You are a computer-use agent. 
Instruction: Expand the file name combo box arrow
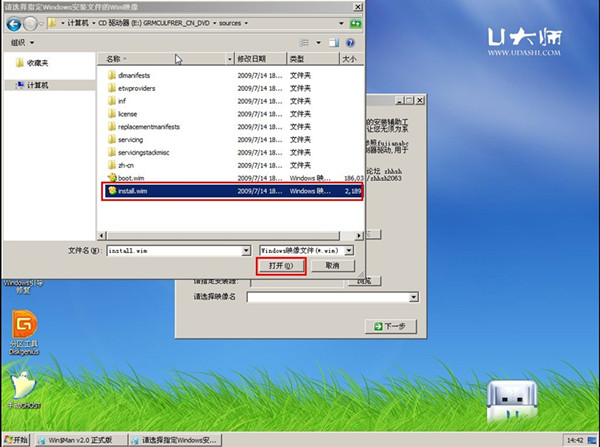click(x=245, y=250)
